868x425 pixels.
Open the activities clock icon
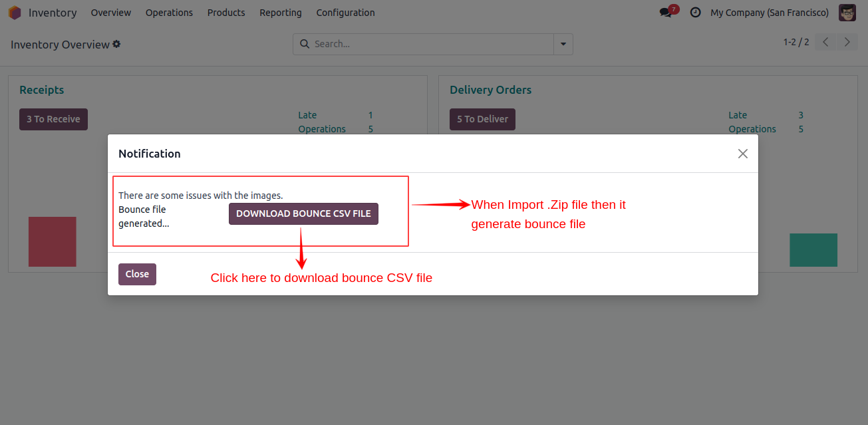[x=695, y=13]
